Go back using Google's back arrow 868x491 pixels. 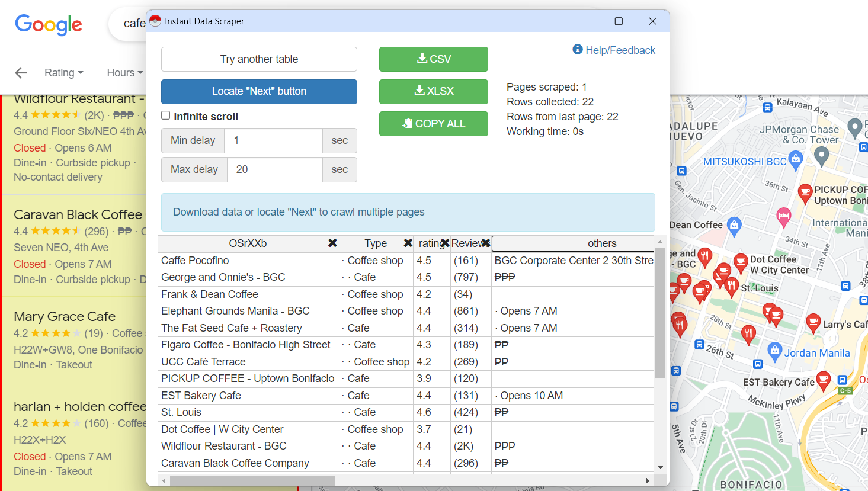(x=21, y=73)
